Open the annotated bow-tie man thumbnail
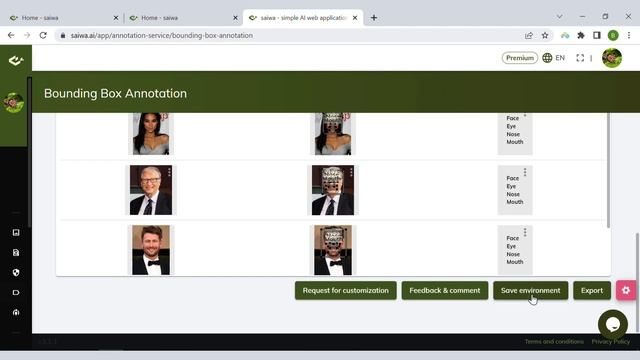Viewport: 640px width, 360px height. click(333, 250)
